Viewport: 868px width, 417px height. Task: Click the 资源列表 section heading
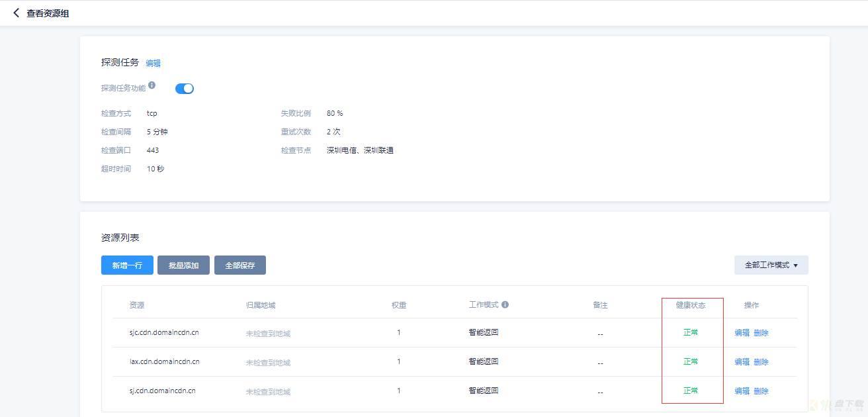[x=120, y=238]
